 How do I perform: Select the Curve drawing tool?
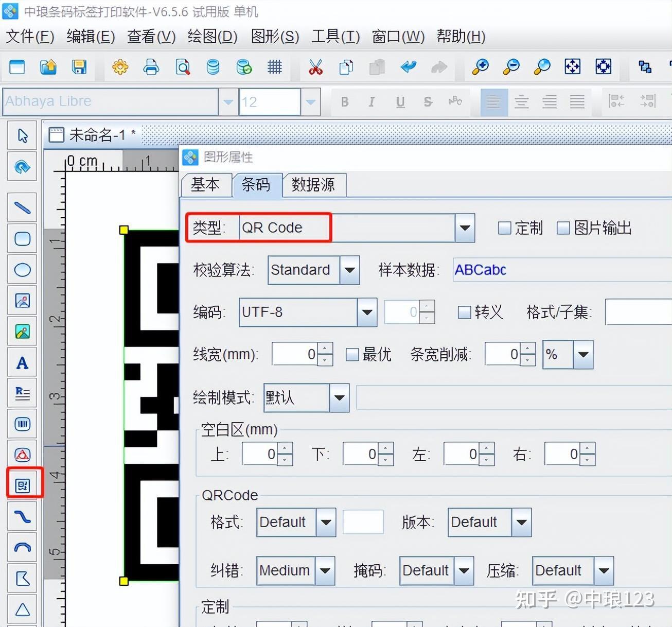(22, 516)
